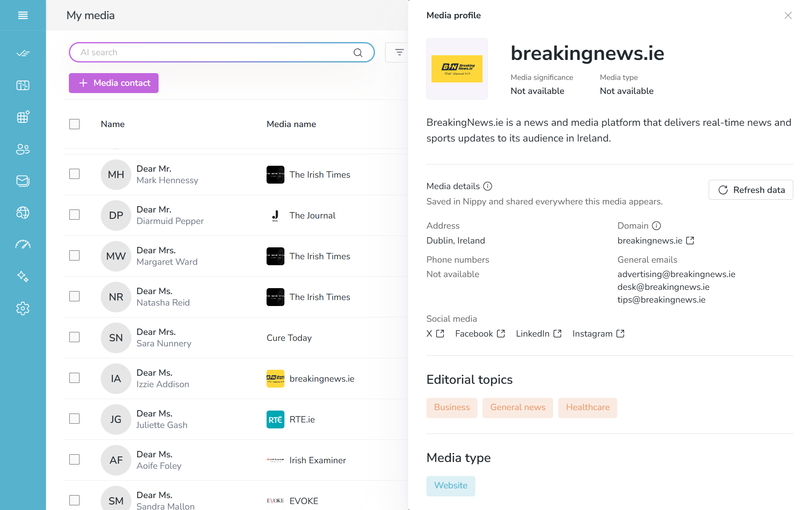The width and height of the screenshot is (812, 510).
Task: Click the sparkles AI icon in sidebar
Action: (x=23, y=276)
